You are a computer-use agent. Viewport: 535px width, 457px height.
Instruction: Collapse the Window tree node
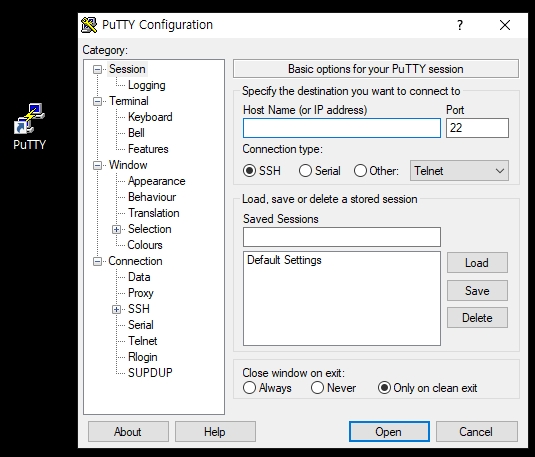tap(98, 166)
